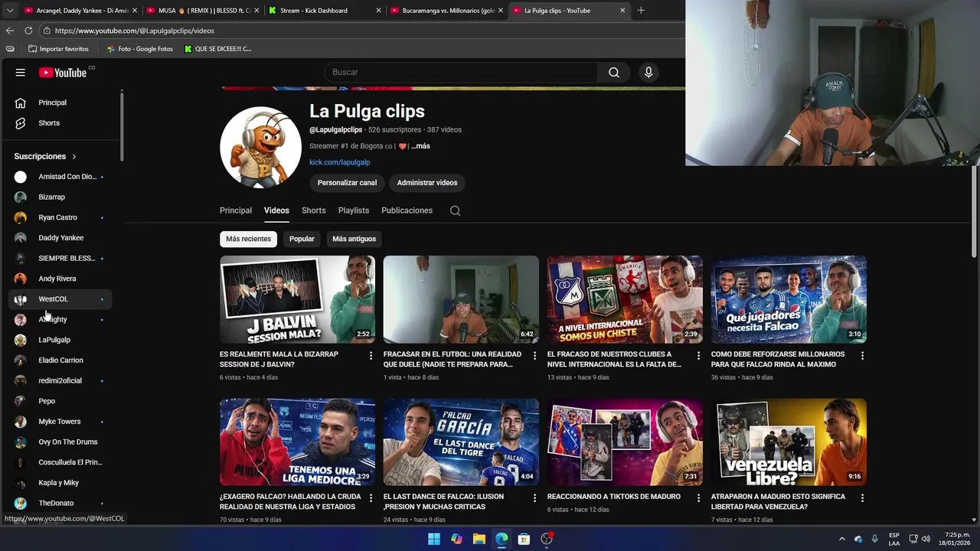Open the Publicaciones channel tab
The height and width of the screenshot is (551, 980).
(407, 210)
